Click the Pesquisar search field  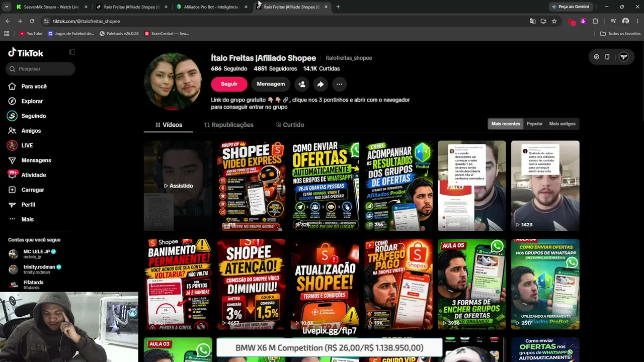[41, 69]
